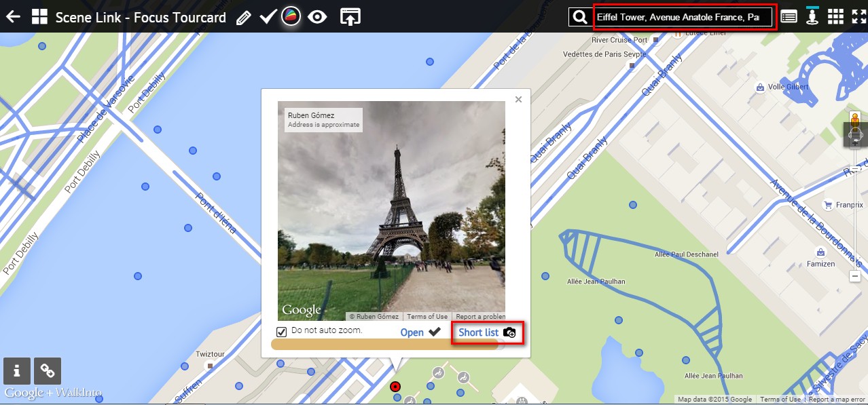Screen dimensions: 868x405
Task: Click the colorful round logo icon
Action: [x=291, y=17]
